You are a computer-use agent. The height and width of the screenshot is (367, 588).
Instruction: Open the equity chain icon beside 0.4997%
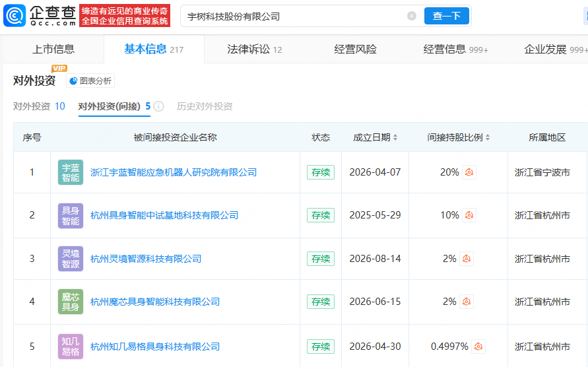tap(478, 347)
